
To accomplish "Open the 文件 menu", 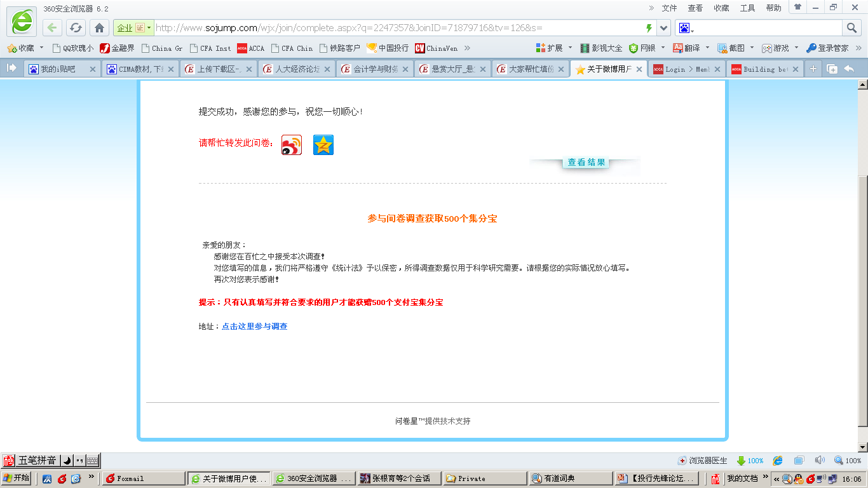I will 670,8.
